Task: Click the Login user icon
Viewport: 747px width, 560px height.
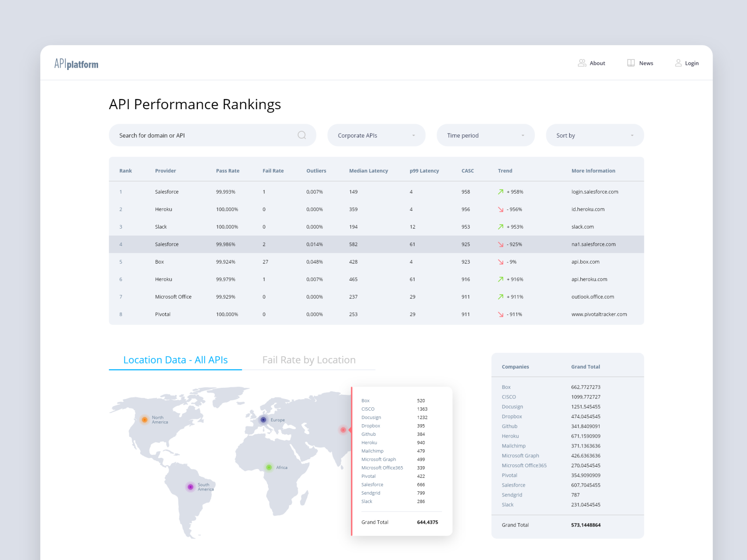Action: [678, 63]
